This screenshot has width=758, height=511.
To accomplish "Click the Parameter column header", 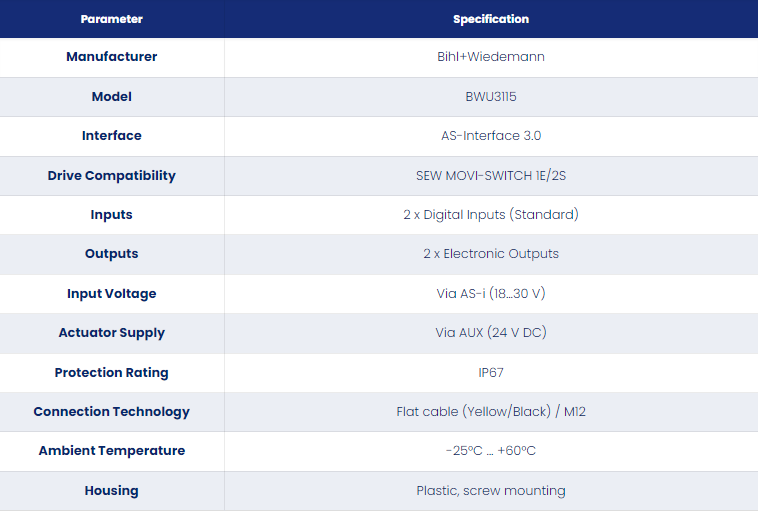I will pyautogui.click(x=112, y=19).
